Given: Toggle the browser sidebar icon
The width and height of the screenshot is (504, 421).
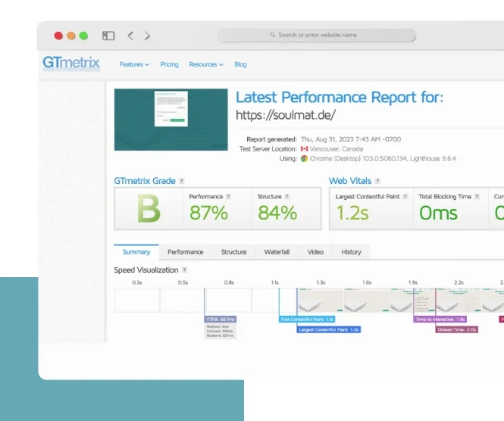Looking at the screenshot, I should (x=108, y=36).
